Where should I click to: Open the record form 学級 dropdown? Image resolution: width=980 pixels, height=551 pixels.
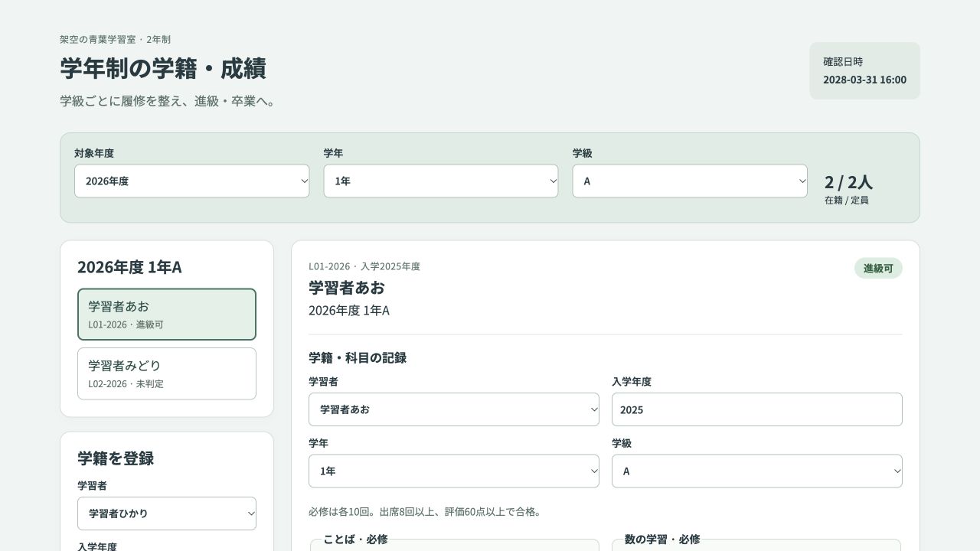757,471
